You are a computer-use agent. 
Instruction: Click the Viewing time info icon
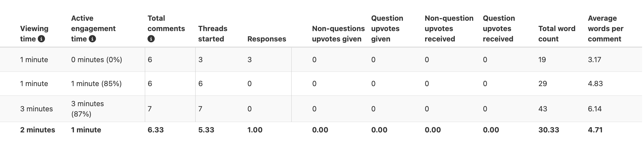(x=41, y=39)
